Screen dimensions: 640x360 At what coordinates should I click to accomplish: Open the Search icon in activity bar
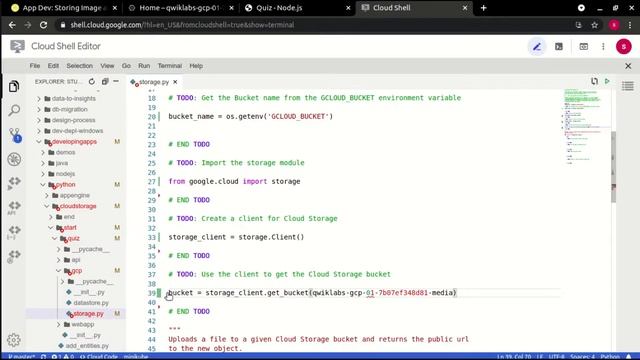[x=14, y=110]
